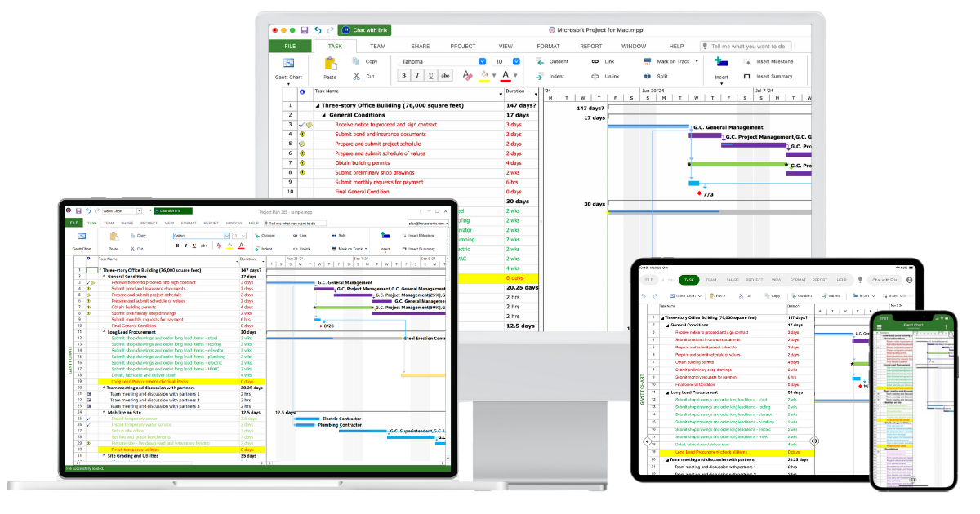Toggle underline formatting
Image resolution: width=980 pixels, height=514 pixels.
430,76
